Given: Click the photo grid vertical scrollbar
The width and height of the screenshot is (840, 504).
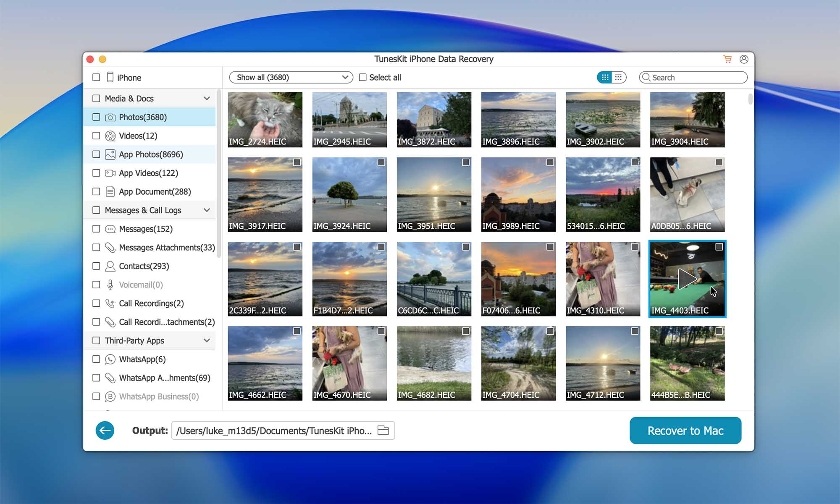Looking at the screenshot, I should click(750, 99).
